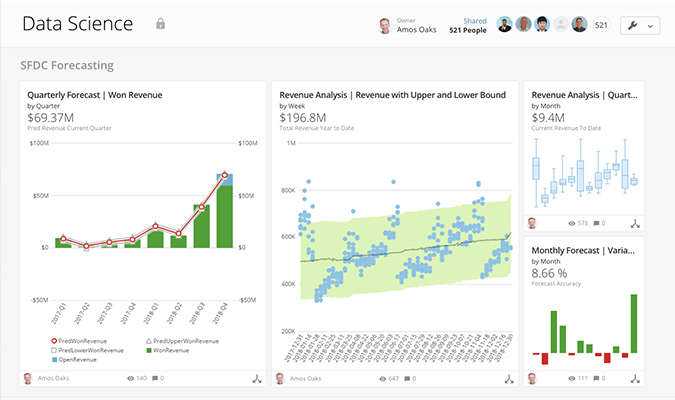Image resolution: width=675 pixels, height=400 pixels.
Task: Click owner Amos Oaks avatar in header
Action: 385,25
